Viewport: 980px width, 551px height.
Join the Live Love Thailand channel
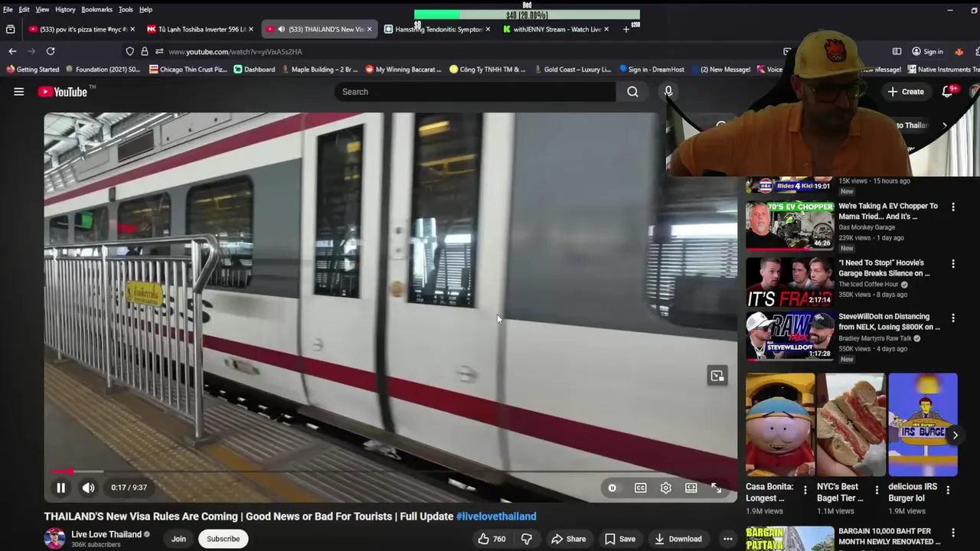178,539
